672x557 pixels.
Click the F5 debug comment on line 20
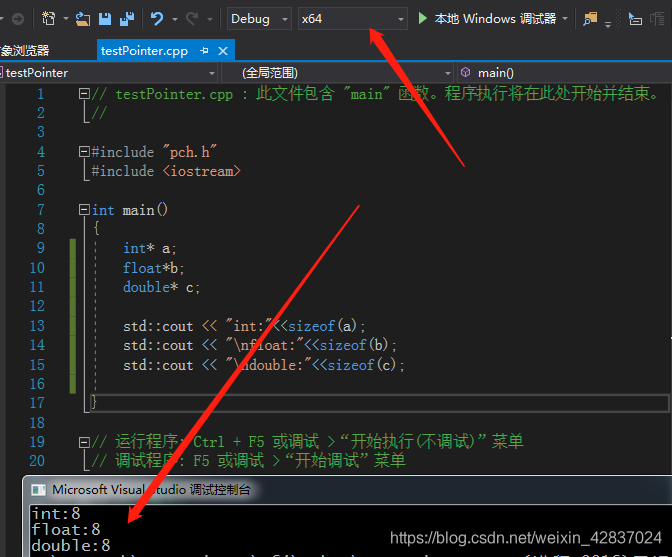click(248, 461)
